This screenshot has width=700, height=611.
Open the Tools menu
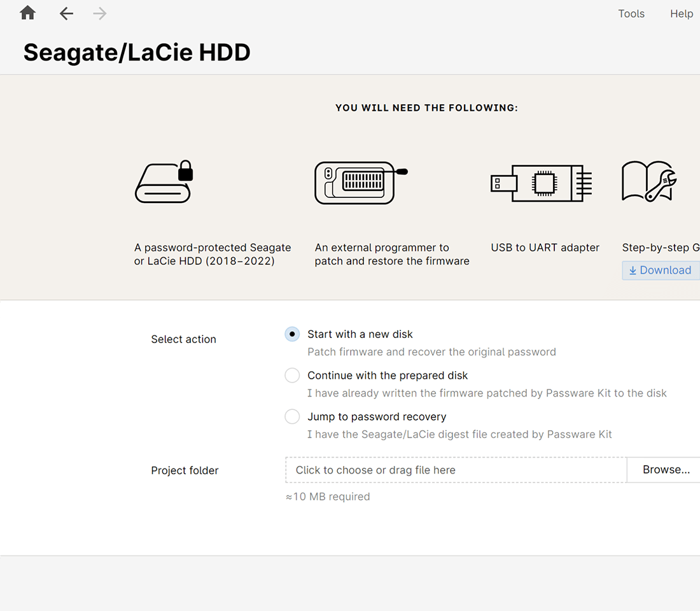click(x=631, y=14)
